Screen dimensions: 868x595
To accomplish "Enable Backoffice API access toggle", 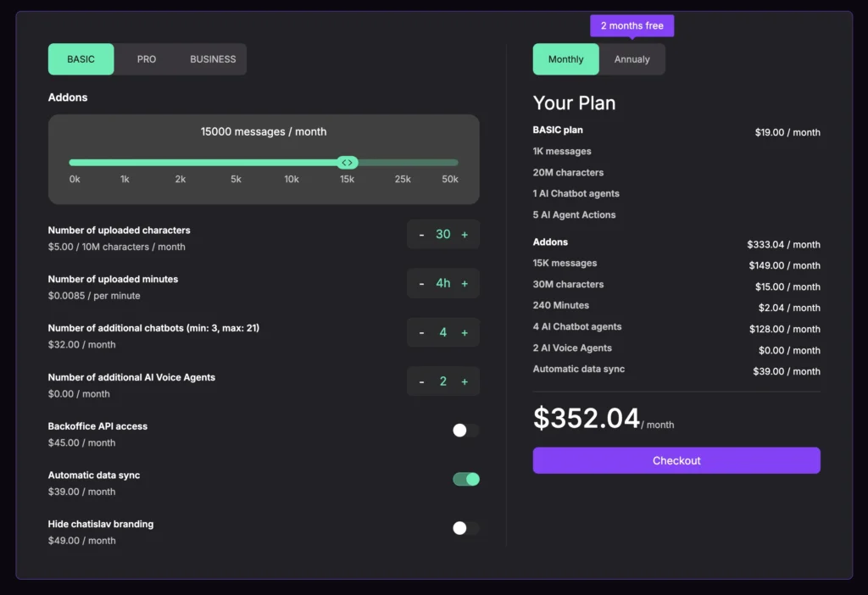I will [x=465, y=430].
